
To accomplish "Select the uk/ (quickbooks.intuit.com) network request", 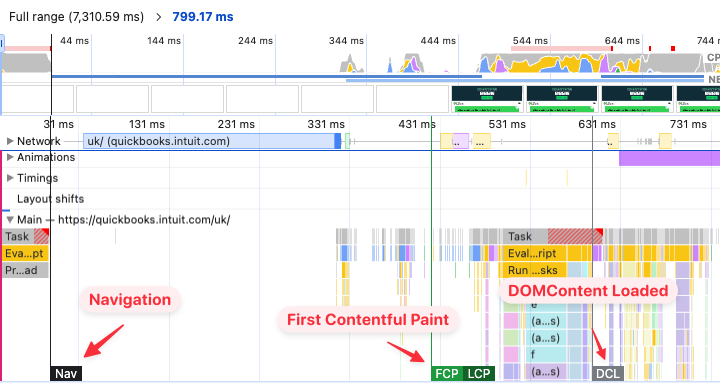I will pos(212,141).
